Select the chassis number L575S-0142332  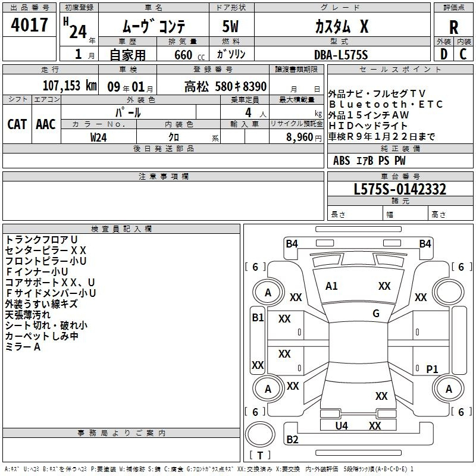pyautogui.click(x=400, y=189)
